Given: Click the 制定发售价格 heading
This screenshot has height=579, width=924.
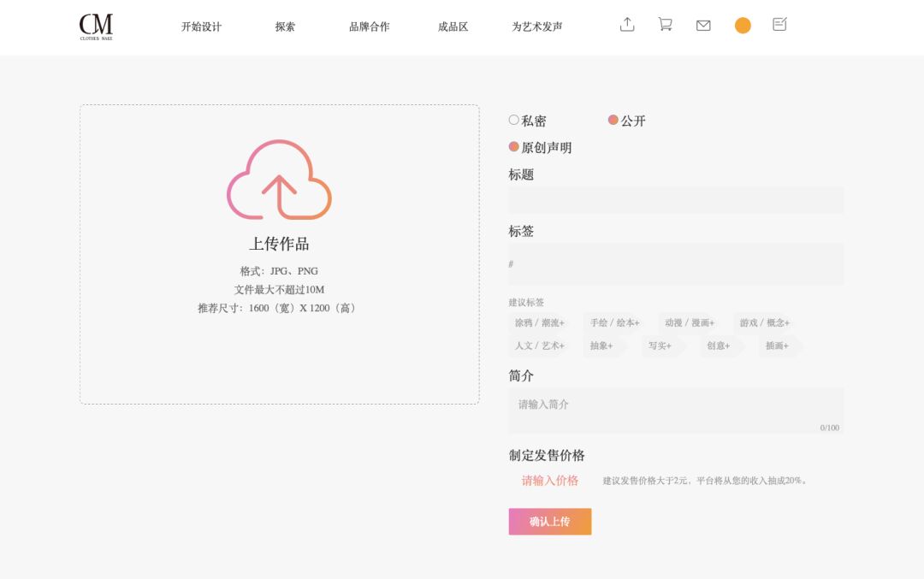Looking at the screenshot, I should tap(547, 455).
